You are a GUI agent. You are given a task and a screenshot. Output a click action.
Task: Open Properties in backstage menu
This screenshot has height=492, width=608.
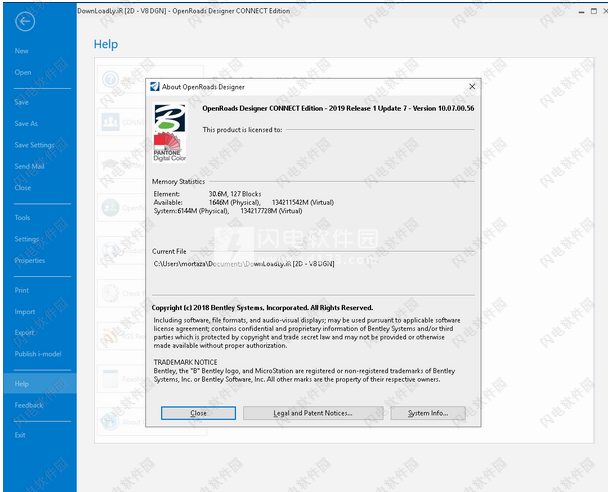[29, 260]
